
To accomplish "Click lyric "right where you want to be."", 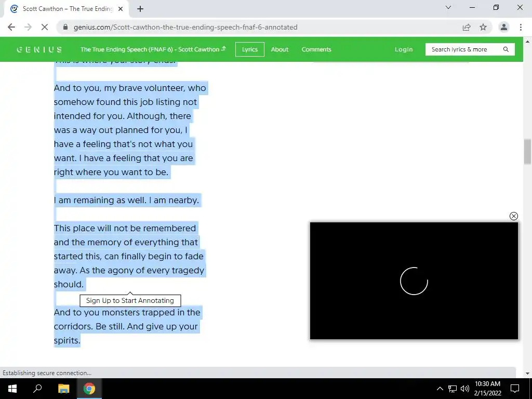I will (111, 172).
